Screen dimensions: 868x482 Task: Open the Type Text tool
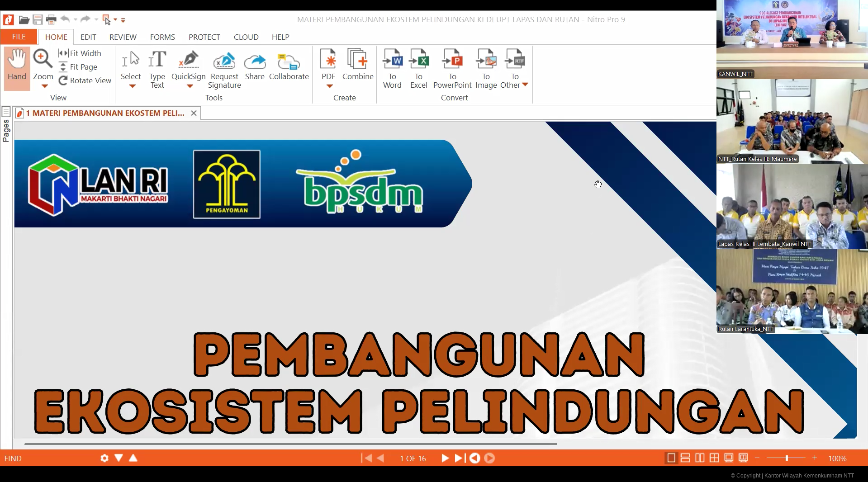point(157,69)
